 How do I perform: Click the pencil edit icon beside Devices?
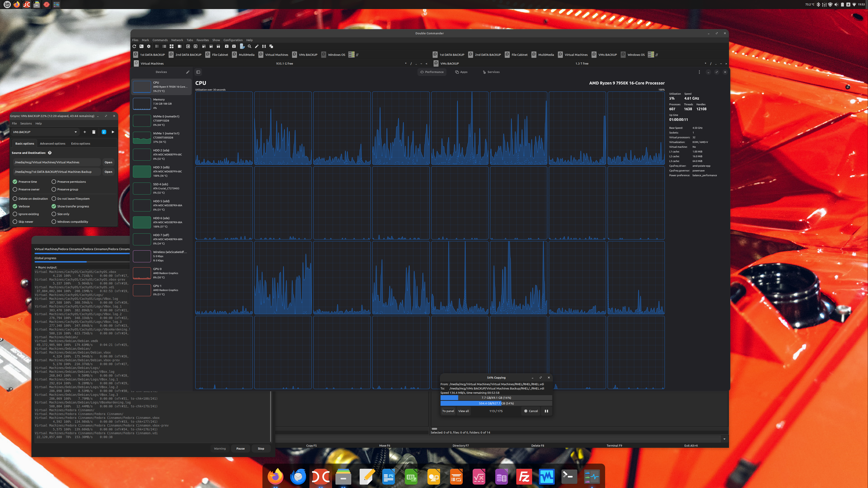(188, 72)
